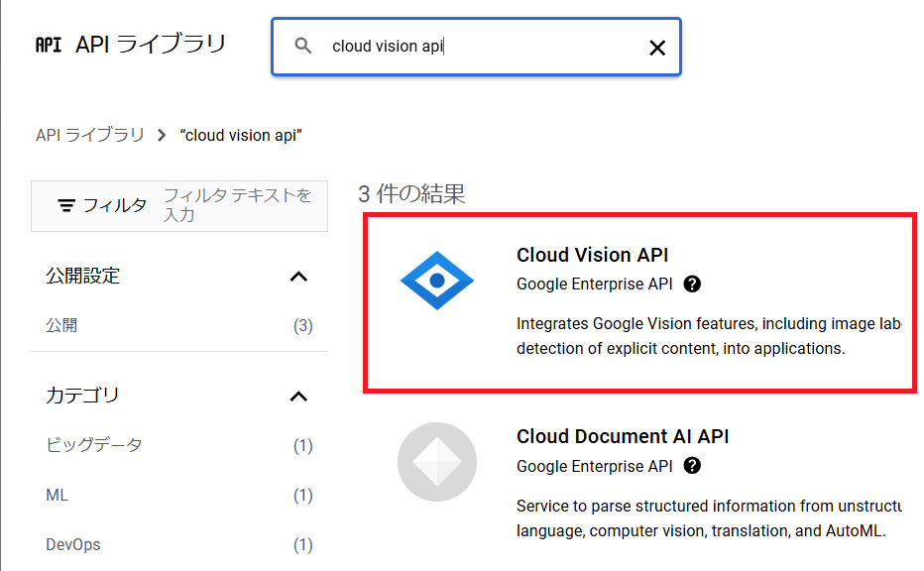Collapse the カテゴリ section chevron

(298, 396)
